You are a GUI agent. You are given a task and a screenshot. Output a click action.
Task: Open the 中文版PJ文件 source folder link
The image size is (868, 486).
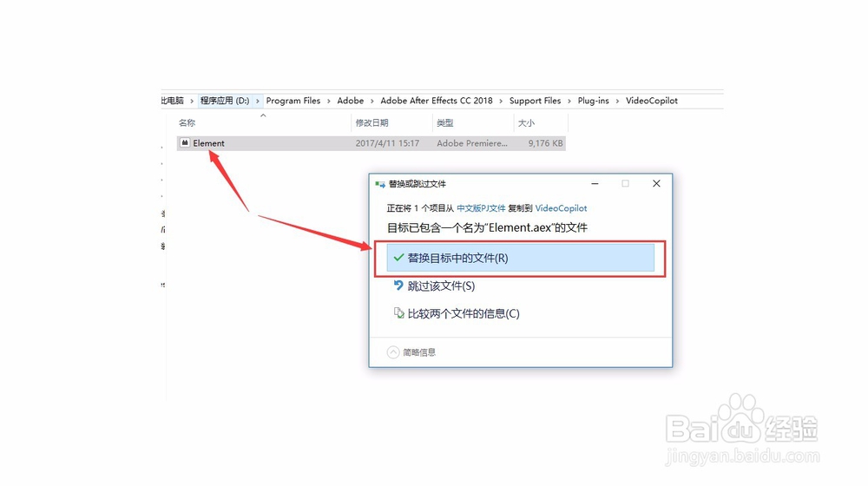click(x=481, y=208)
